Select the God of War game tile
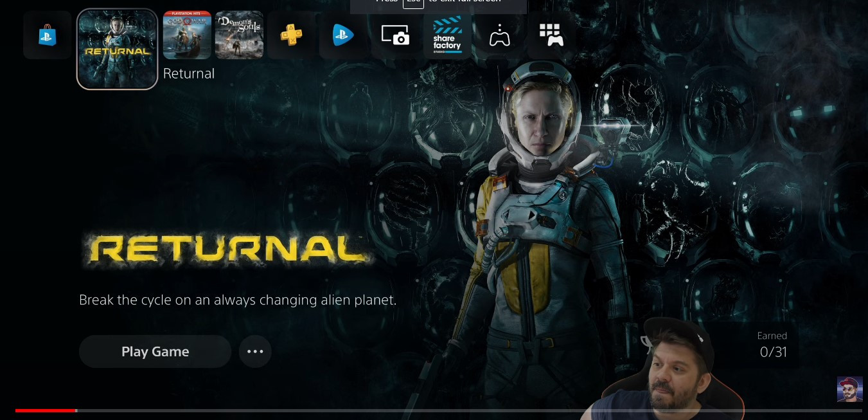 point(187,35)
